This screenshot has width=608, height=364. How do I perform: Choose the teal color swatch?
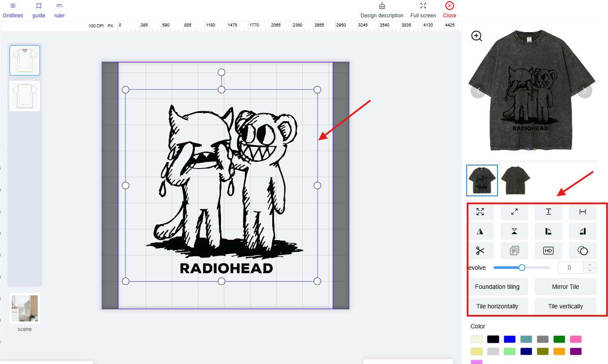click(526, 339)
